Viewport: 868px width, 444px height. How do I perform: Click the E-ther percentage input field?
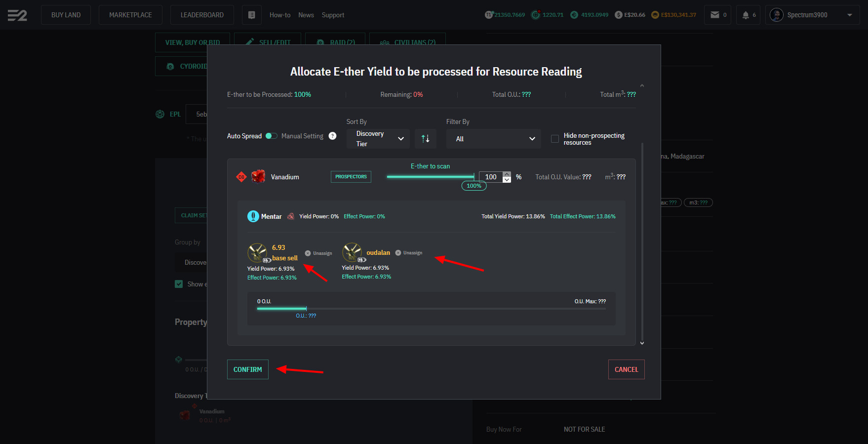pyautogui.click(x=491, y=177)
